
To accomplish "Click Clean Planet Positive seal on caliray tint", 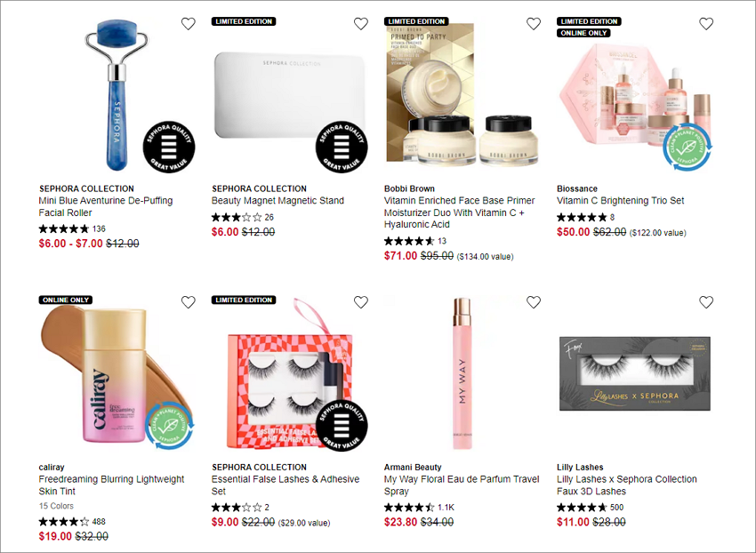I will pos(169,425).
